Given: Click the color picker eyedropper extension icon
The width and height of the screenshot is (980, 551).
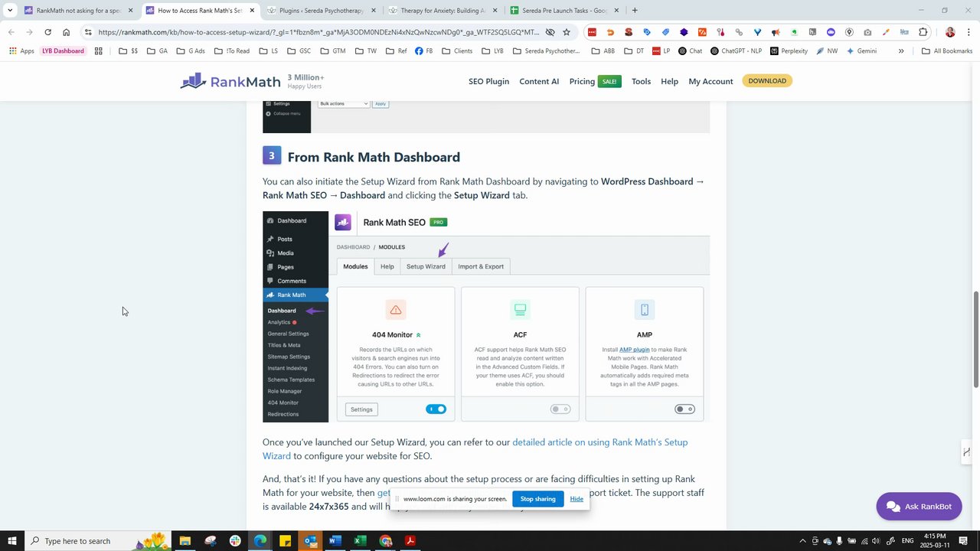Looking at the screenshot, I should [886, 32].
